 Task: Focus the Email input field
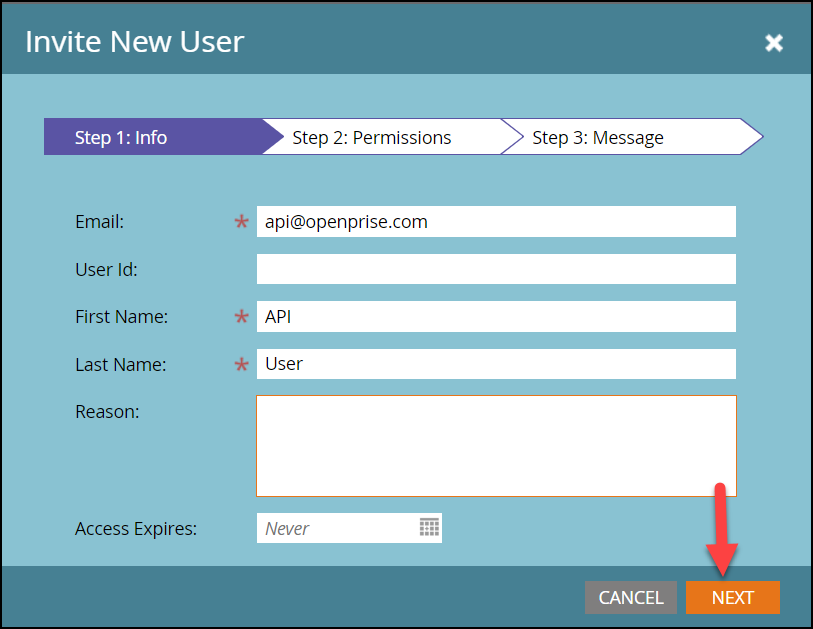point(495,222)
